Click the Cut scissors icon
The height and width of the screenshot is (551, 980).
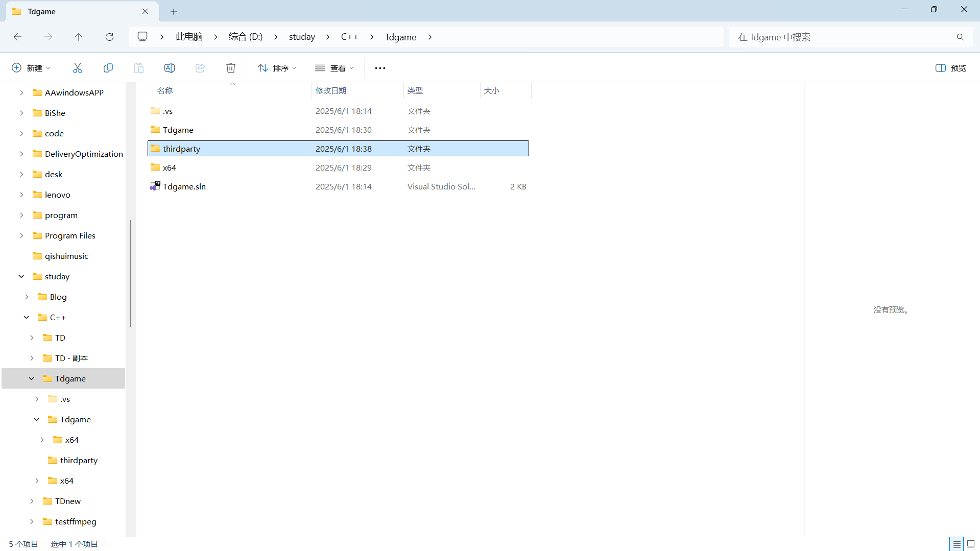[78, 68]
